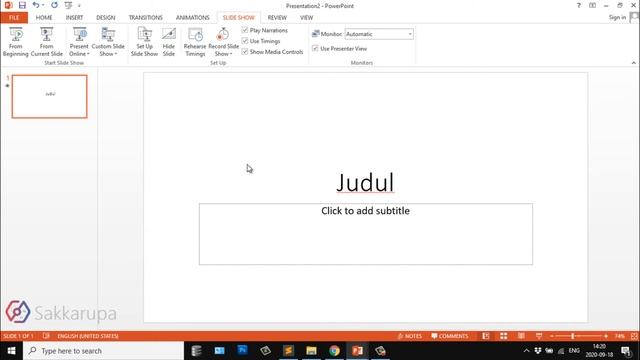Open Dropbox tray icon
640x360 pixels.
click(x=538, y=351)
